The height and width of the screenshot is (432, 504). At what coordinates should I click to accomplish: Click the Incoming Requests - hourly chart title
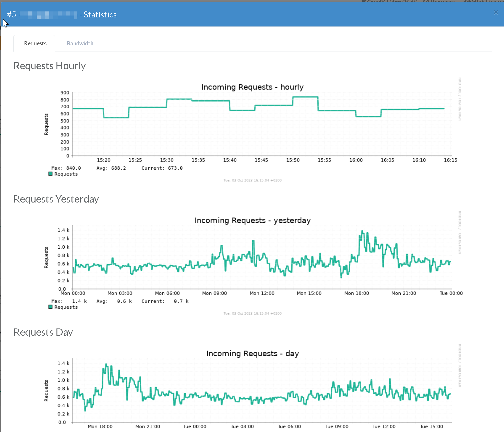click(x=252, y=87)
